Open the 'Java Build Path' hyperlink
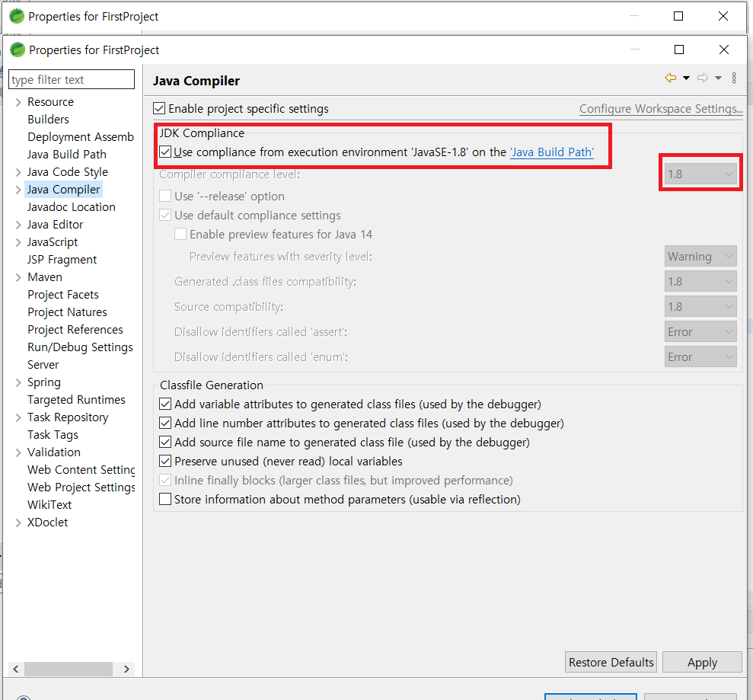Screen dimensions: 753x700 pyautogui.click(x=552, y=152)
